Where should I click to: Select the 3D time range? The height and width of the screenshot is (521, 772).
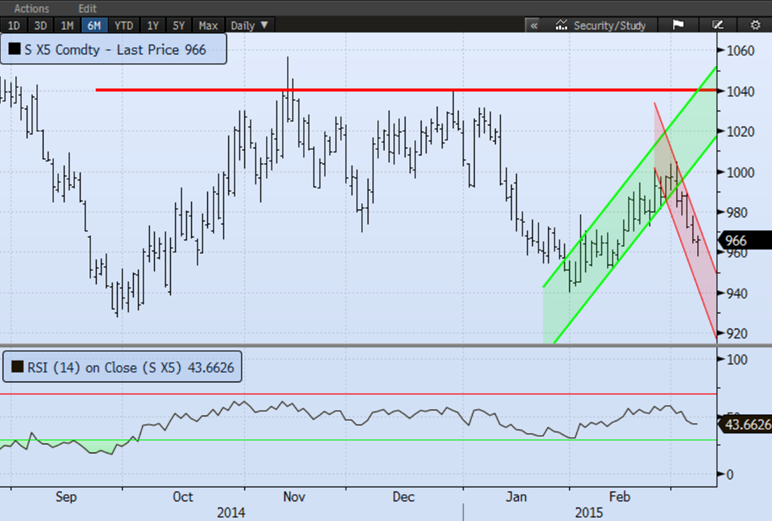point(39,25)
